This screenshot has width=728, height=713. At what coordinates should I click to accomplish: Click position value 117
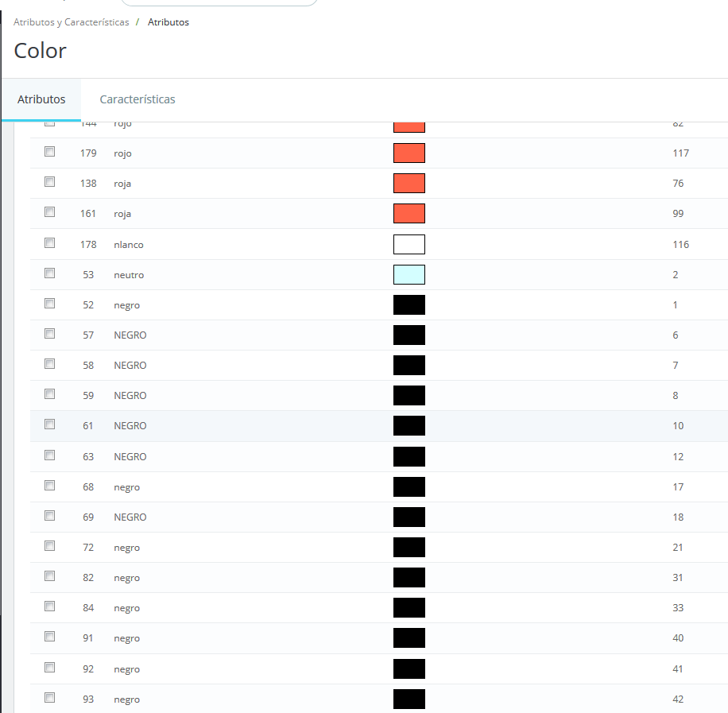click(x=680, y=153)
